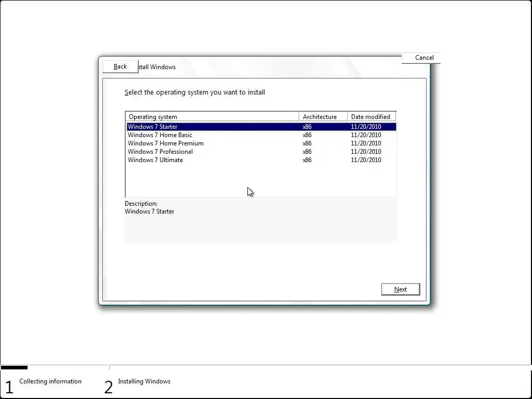532x399 pixels.
Task: Click x86 in Windows 7 Home Premium row
Action: coord(307,143)
